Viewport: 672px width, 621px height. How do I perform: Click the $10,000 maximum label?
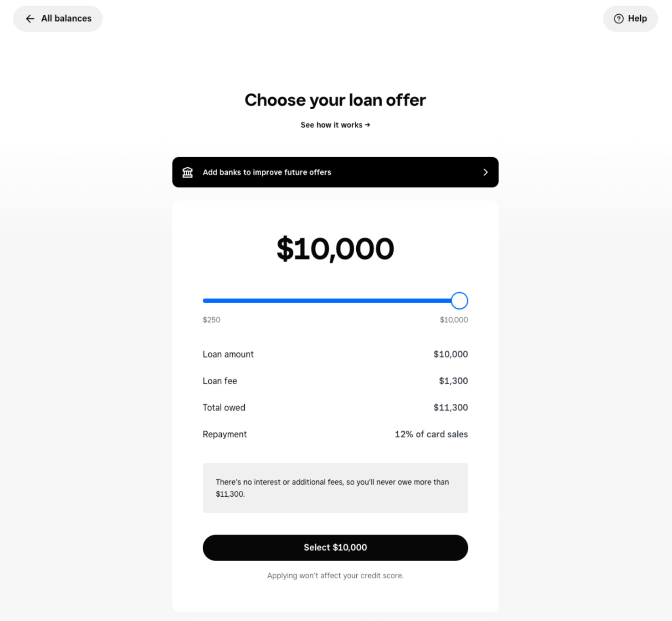tap(454, 320)
